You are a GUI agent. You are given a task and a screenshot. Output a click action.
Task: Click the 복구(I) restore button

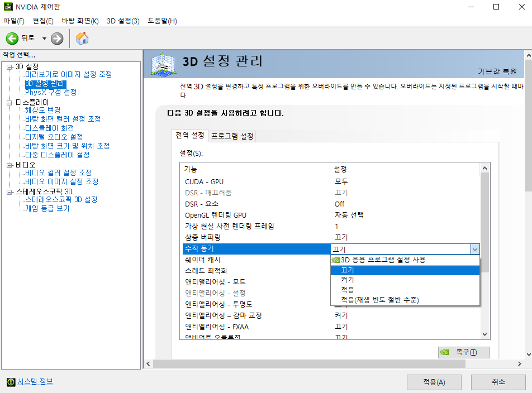[464, 352]
